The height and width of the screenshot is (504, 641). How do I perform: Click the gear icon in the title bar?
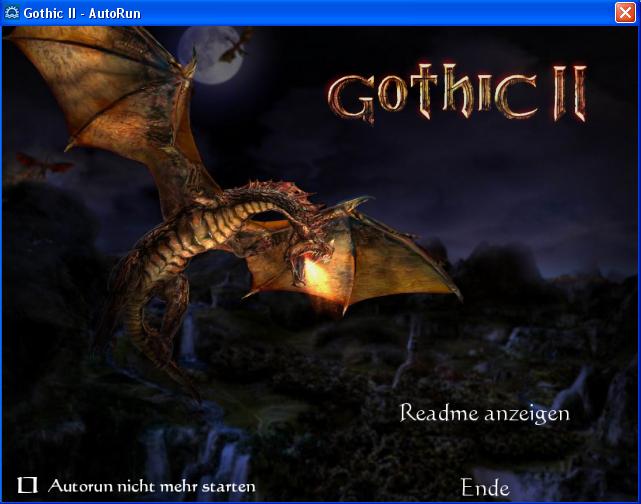pos(11,13)
